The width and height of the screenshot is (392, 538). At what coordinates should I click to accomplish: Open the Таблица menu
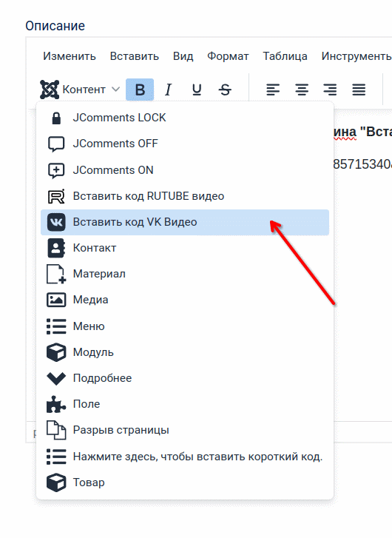coord(285,56)
